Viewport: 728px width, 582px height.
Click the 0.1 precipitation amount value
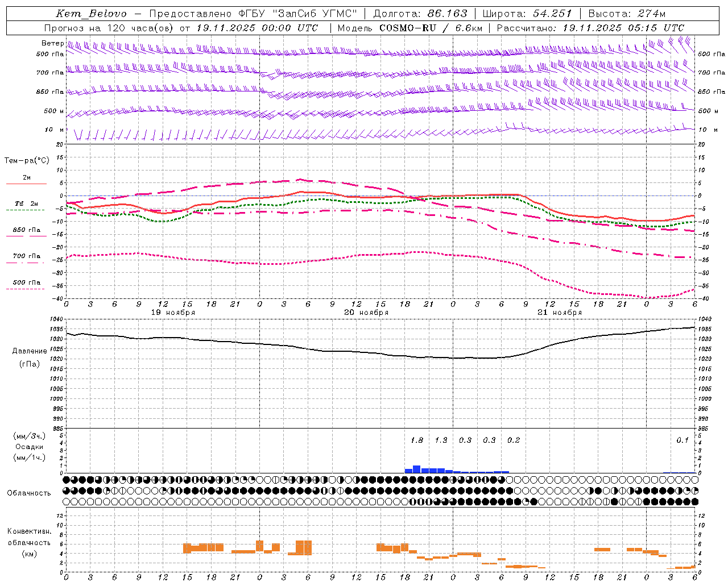point(682,440)
